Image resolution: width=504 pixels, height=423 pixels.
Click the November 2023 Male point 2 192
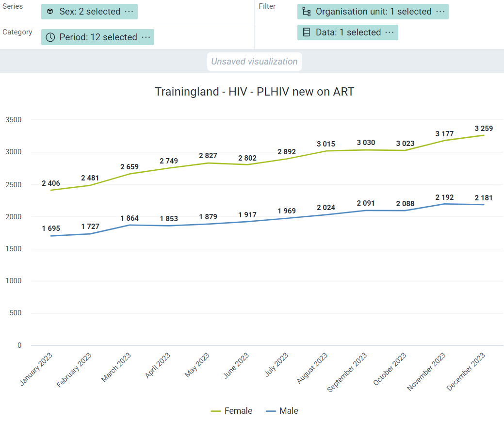(444, 204)
